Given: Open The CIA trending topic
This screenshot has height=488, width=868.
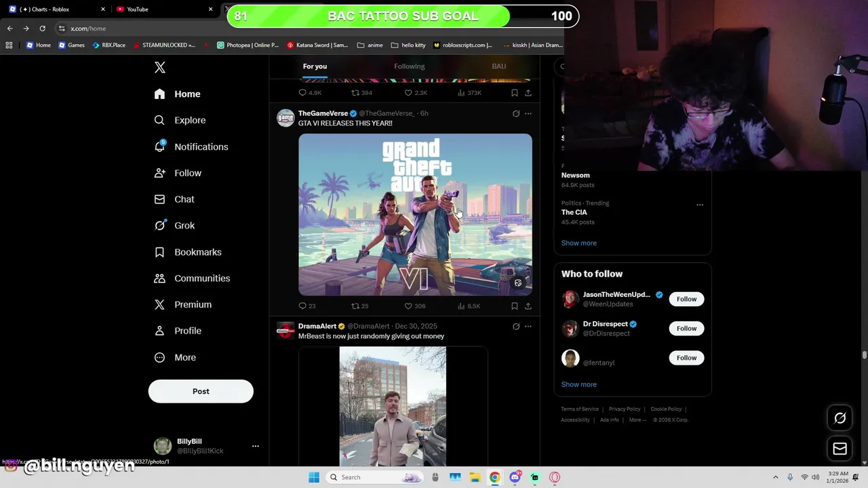Looking at the screenshot, I should click(x=574, y=213).
